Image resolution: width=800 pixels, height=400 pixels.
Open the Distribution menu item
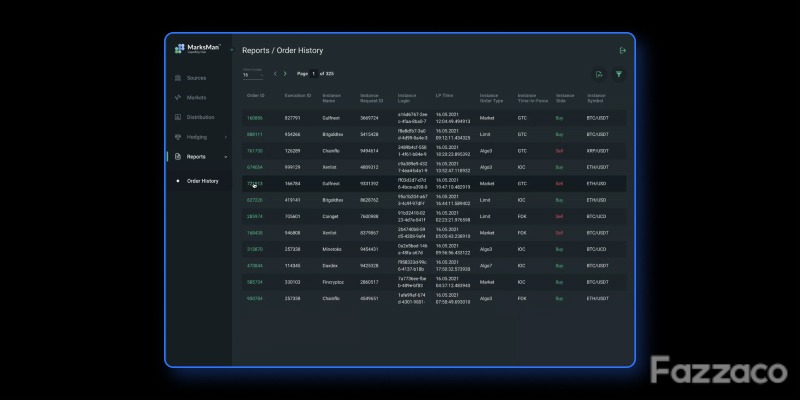201,117
